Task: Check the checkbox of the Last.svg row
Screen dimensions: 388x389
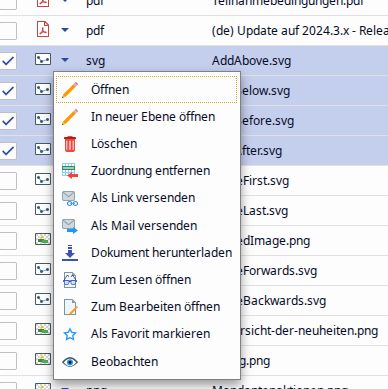Action: (x=8, y=211)
